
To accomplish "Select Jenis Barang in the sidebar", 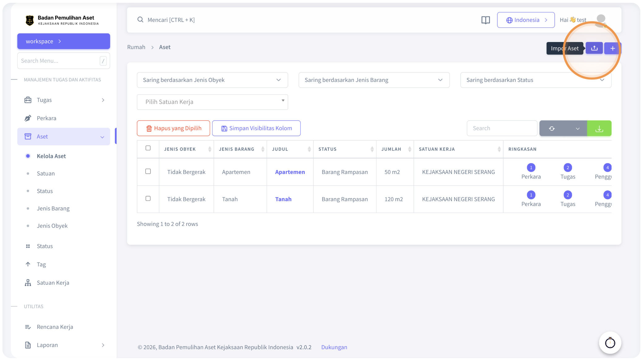I will (53, 209).
